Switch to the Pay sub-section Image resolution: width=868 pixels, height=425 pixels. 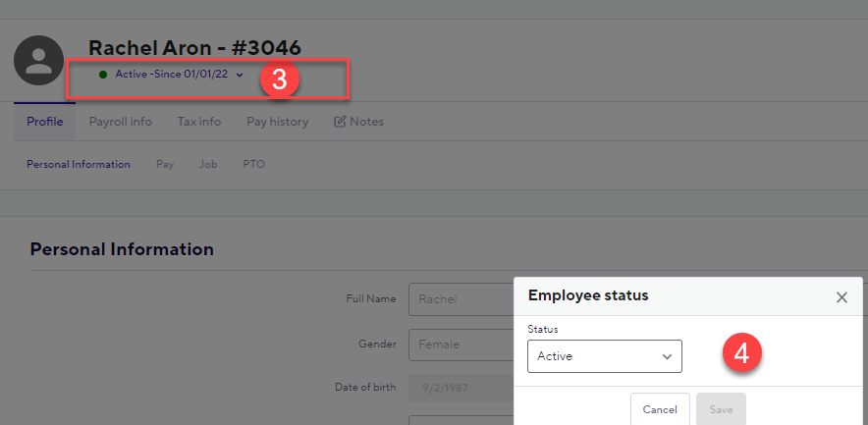click(x=165, y=164)
